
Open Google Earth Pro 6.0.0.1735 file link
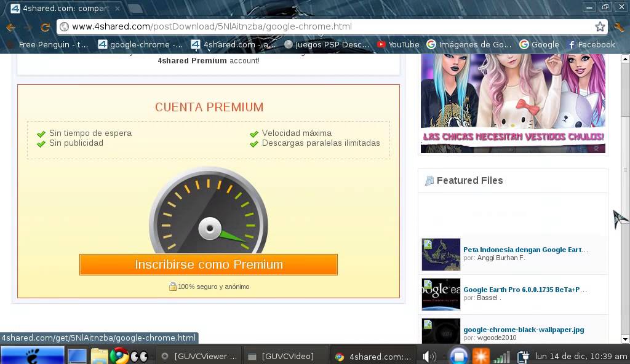(525, 290)
